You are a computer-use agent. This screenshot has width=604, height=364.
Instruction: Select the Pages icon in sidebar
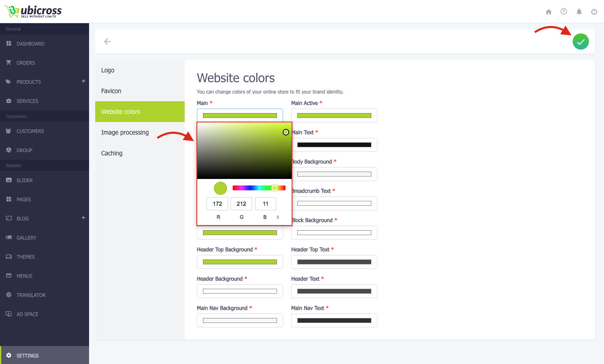(x=9, y=199)
